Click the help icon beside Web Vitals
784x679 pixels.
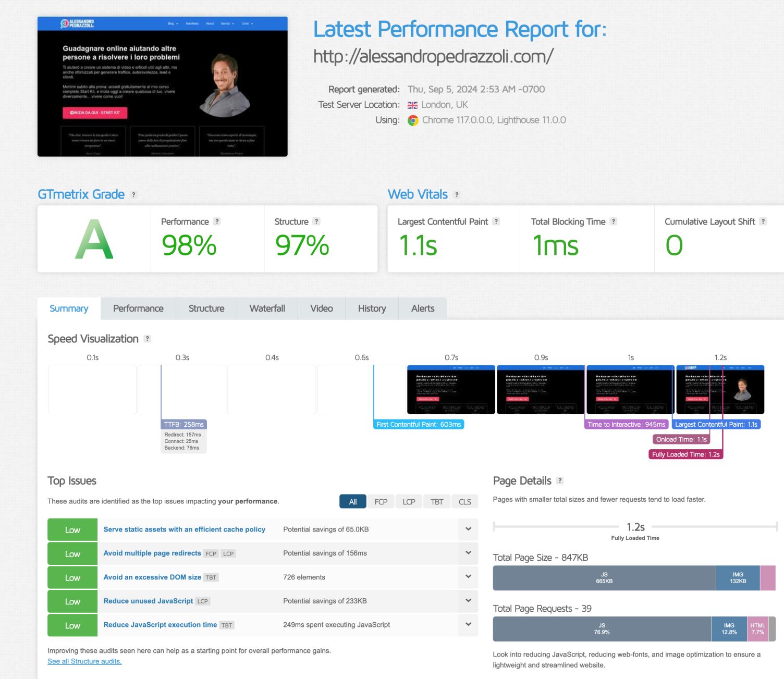click(x=457, y=195)
